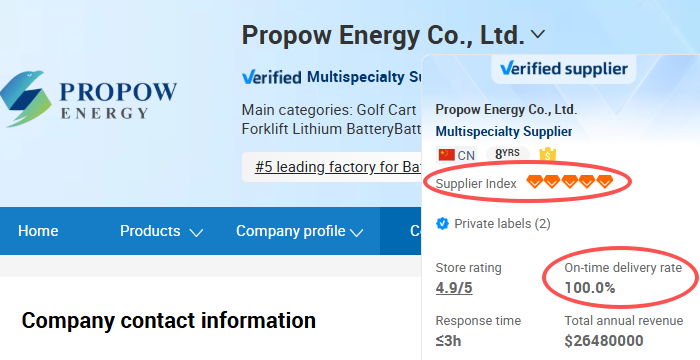Open the 4.9/5 store rating link
This screenshot has height=360, width=700.
pyautogui.click(x=454, y=288)
